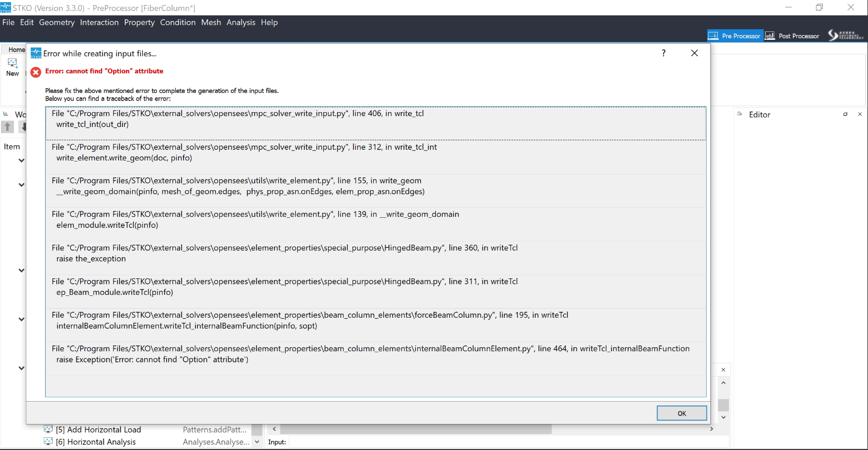The image size is (868, 450).
Task: Click the dialog help question mark
Action: [664, 53]
